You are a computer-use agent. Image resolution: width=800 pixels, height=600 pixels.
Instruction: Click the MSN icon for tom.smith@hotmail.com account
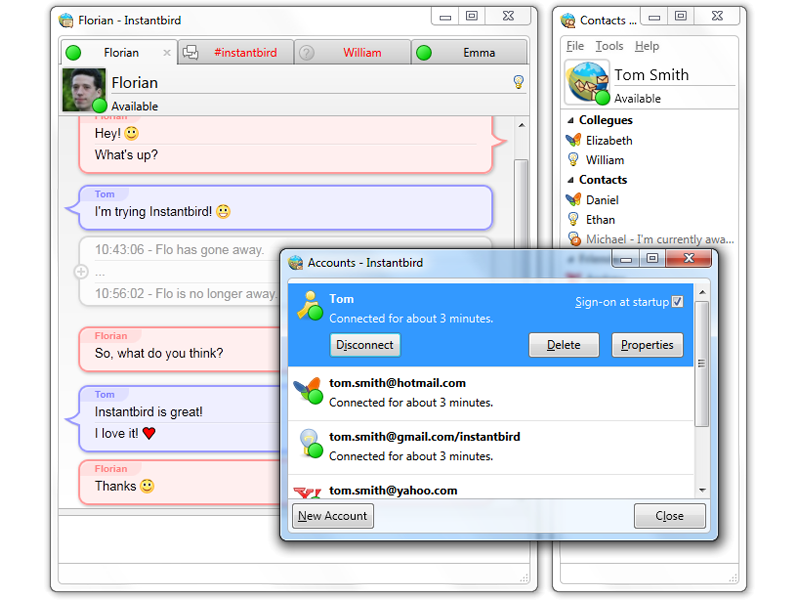[309, 391]
